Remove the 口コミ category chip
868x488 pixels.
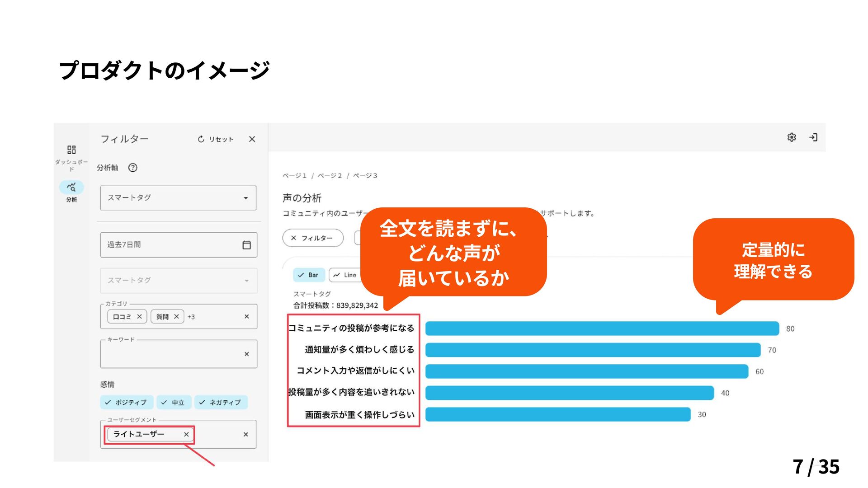tap(139, 317)
